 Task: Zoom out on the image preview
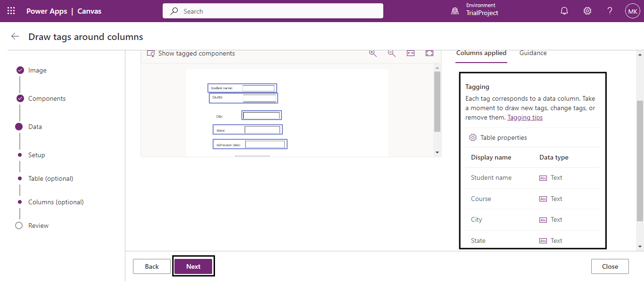(x=392, y=53)
